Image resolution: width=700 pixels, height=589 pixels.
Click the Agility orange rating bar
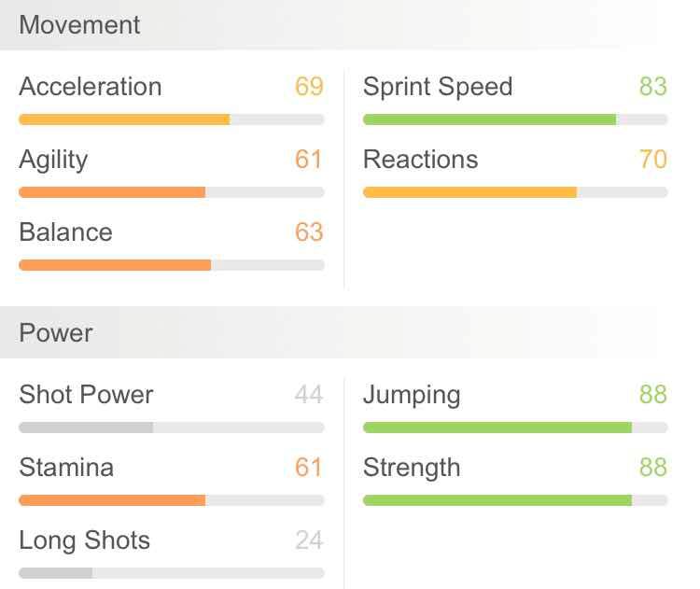[x=112, y=192]
